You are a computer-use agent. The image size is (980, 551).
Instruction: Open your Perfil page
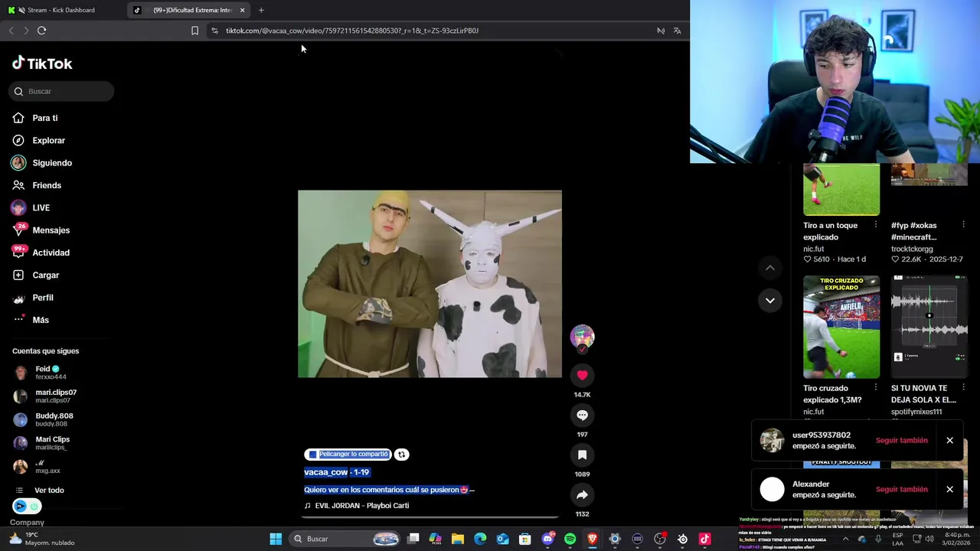coord(33,298)
